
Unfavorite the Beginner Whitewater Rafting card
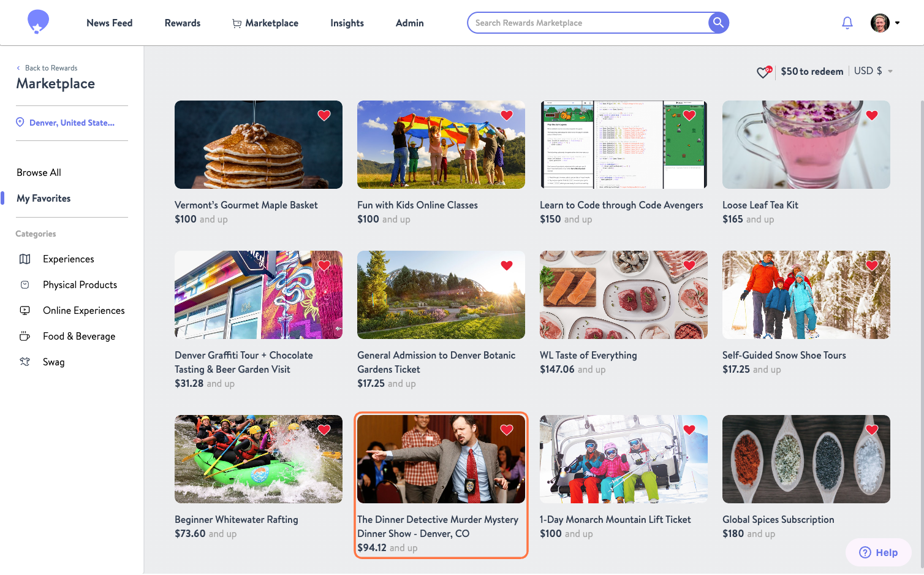pos(324,430)
